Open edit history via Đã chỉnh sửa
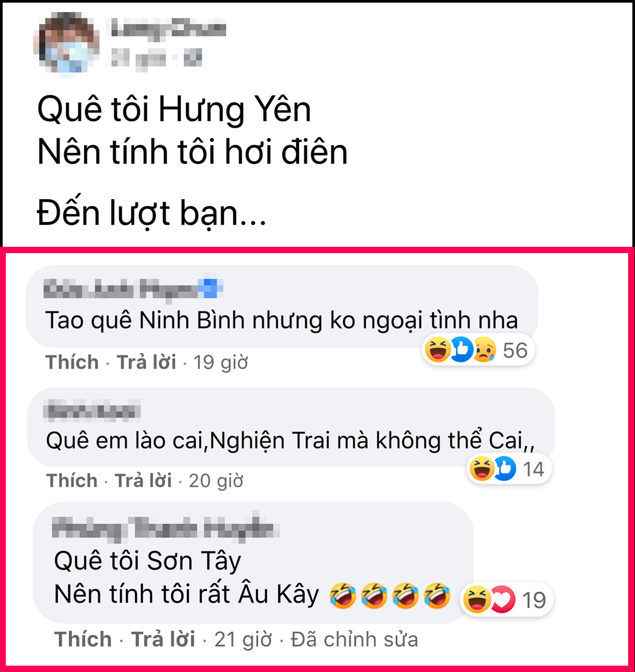635x672 pixels. pyautogui.click(x=355, y=639)
